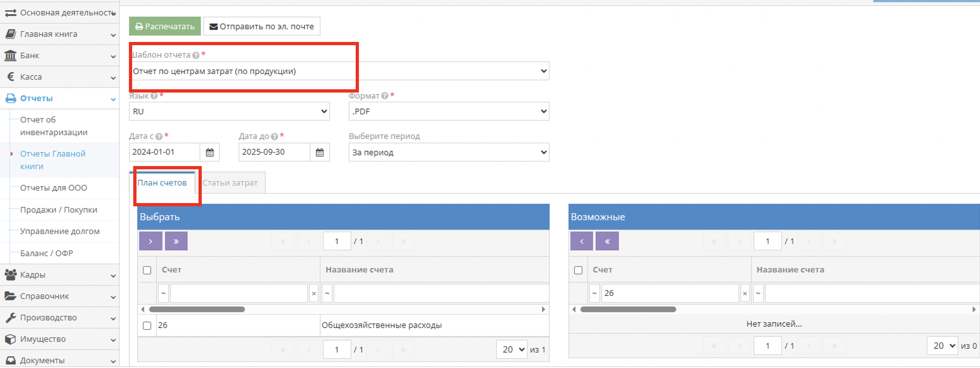
Task: Toggle select-all checkbox in 'Возможные' table
Action: tap(578, 270)
